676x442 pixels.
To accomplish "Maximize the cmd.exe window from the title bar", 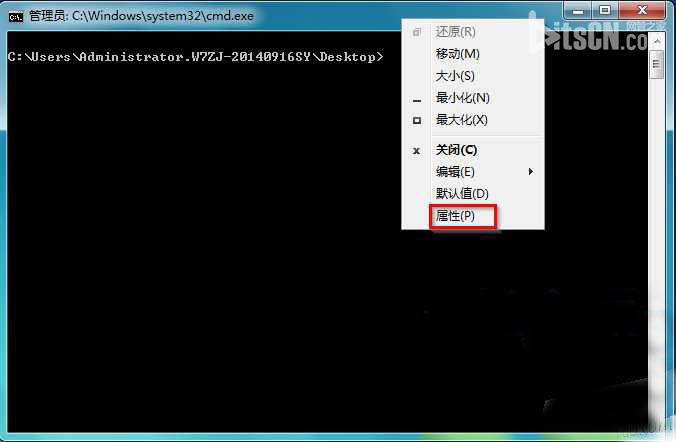I will 605,11.
